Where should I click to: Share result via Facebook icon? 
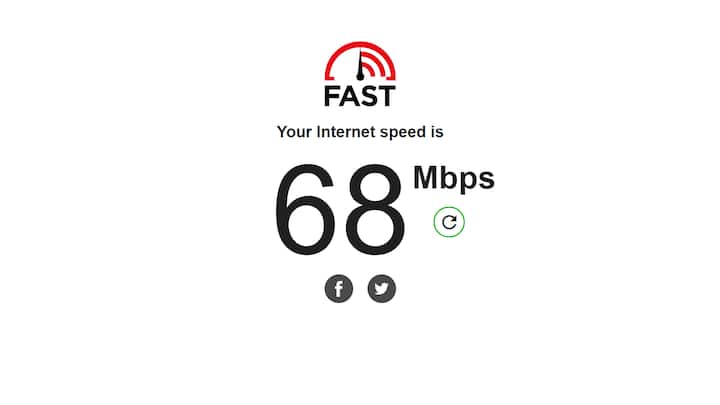tap(339, 289)
